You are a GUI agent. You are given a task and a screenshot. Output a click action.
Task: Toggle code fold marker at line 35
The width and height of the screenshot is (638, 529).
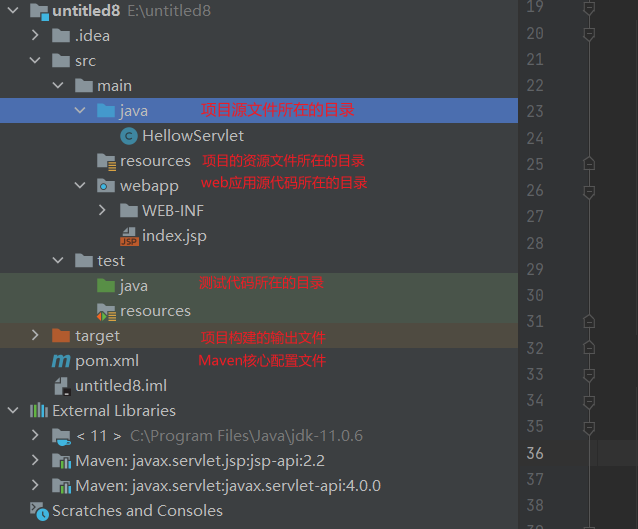point(589,428)
